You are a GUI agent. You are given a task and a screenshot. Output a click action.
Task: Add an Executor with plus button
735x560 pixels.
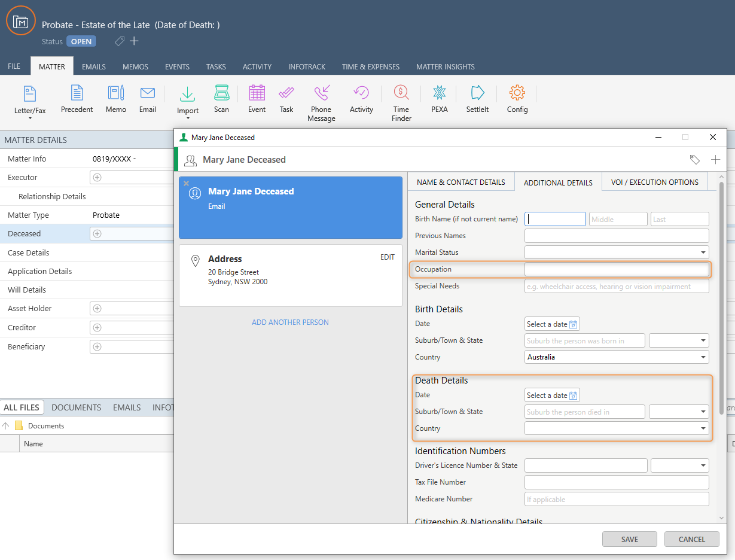pyautogui.click(x=97, y=178)
